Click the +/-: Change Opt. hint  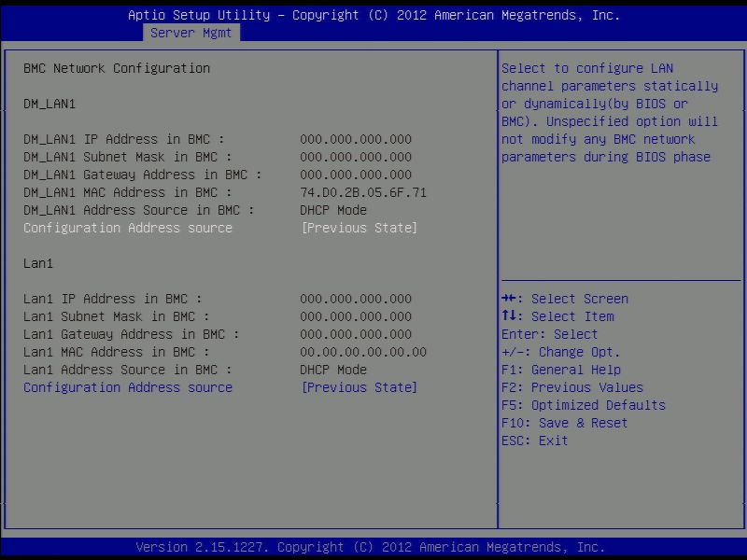[x=561, y=353]
